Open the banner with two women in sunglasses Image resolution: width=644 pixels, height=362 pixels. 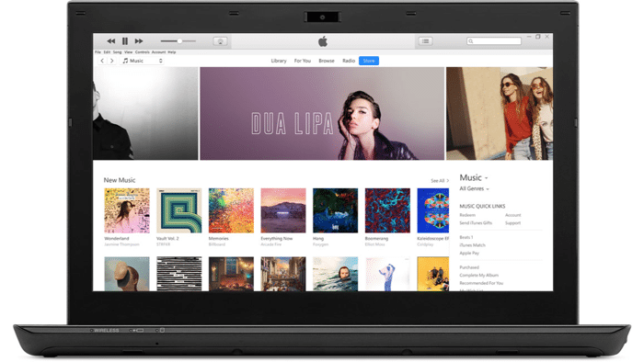500,114
